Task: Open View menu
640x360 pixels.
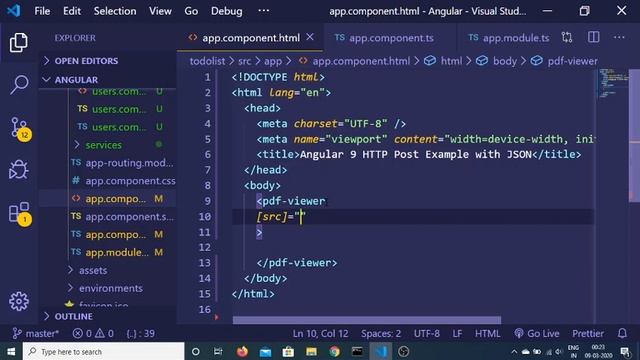Action: [160, 11]
